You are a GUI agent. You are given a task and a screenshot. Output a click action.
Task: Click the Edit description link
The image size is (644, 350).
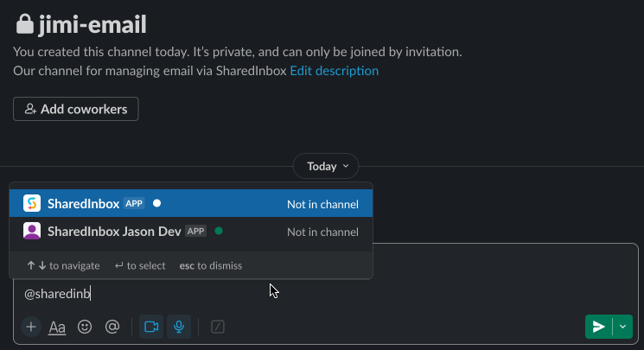click(x=335, y=71)
